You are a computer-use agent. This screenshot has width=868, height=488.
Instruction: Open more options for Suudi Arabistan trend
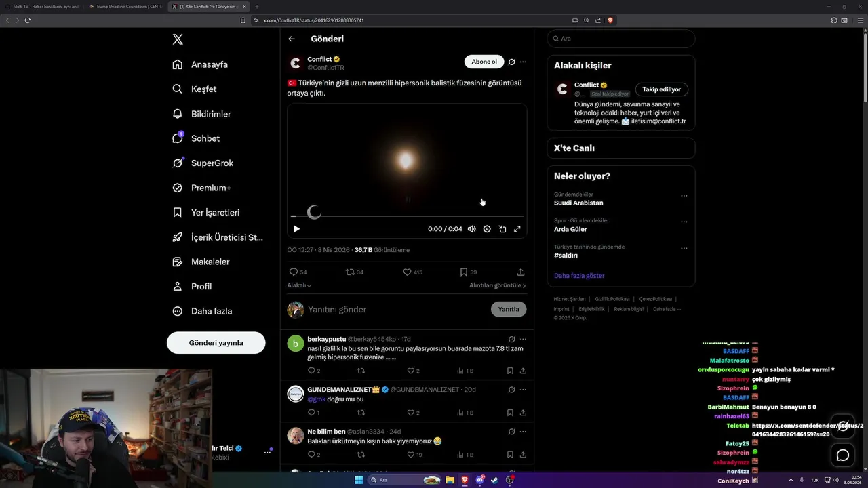click(x=684, y=196)
